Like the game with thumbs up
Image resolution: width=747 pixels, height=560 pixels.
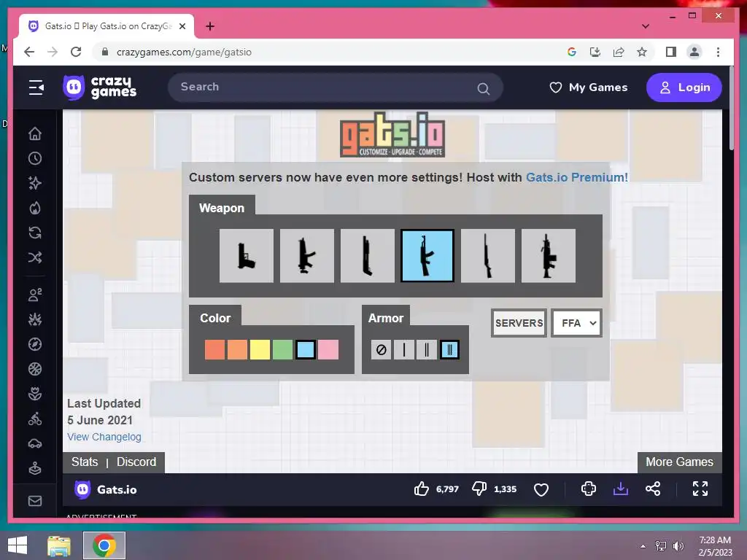pos(421,489)
